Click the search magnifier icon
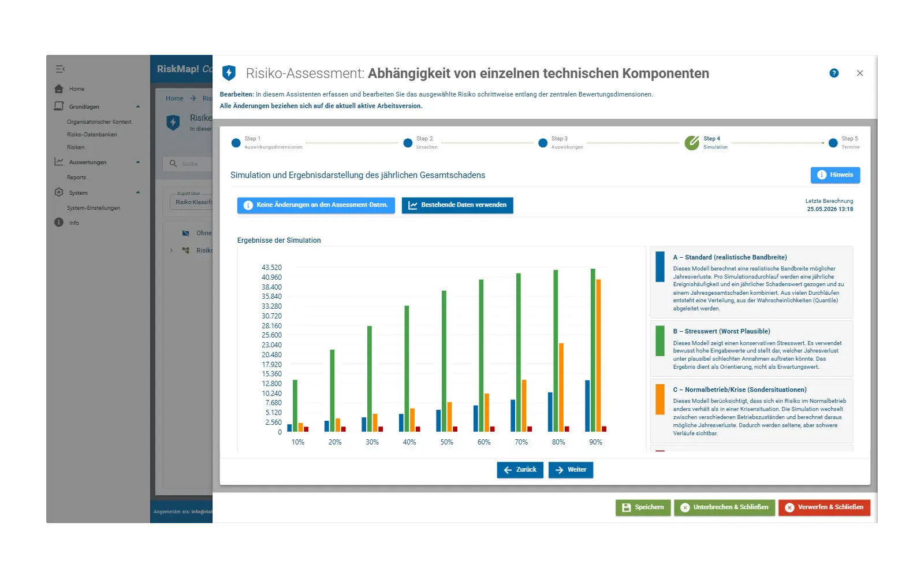The height and width of the screenshot is (578, 924). pyautogui.click(x=173, y=164)
